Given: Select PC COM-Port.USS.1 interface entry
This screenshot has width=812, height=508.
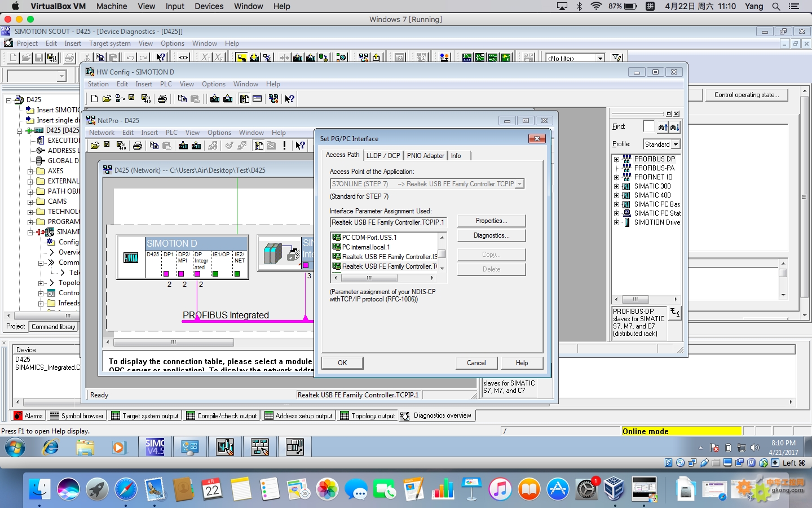Looking at the screenshot, I should (369, 238).
